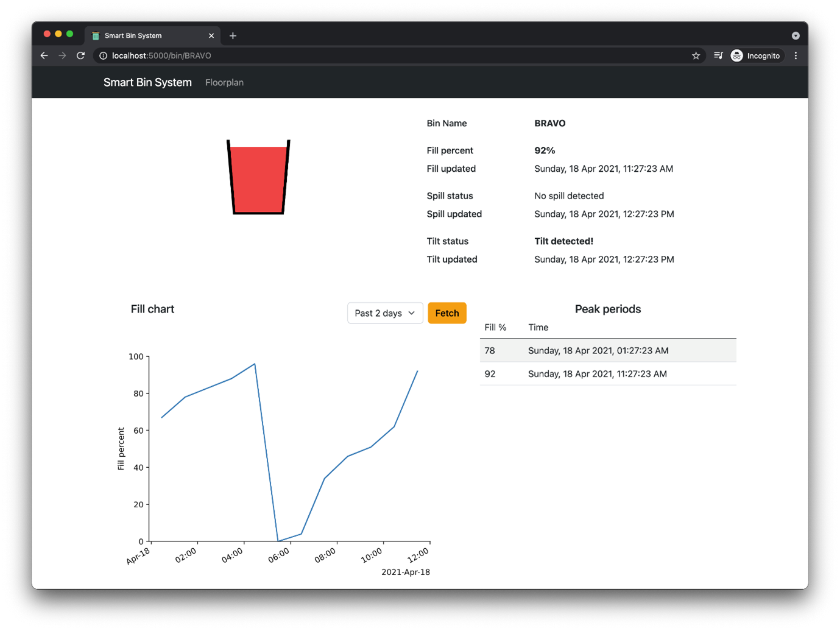Bookmark page with the star icon
The width and height of the screenshot is (840, 631).
click(x=696, y=55)
